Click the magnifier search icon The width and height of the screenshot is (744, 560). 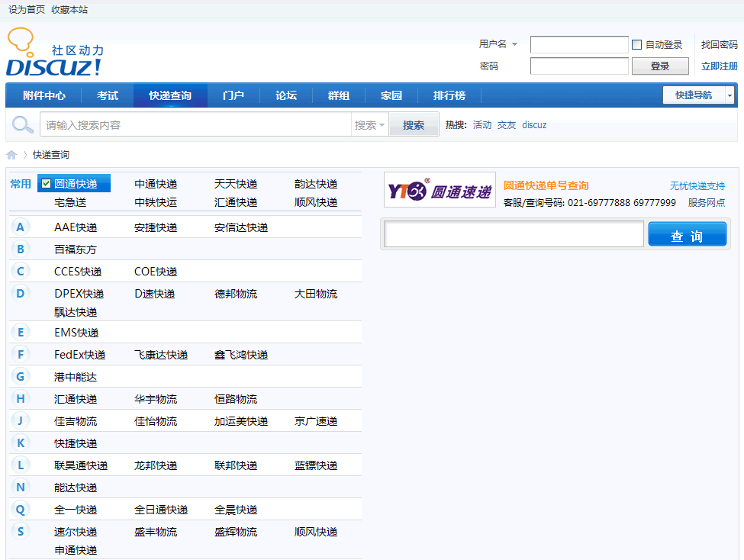(22, 125)
